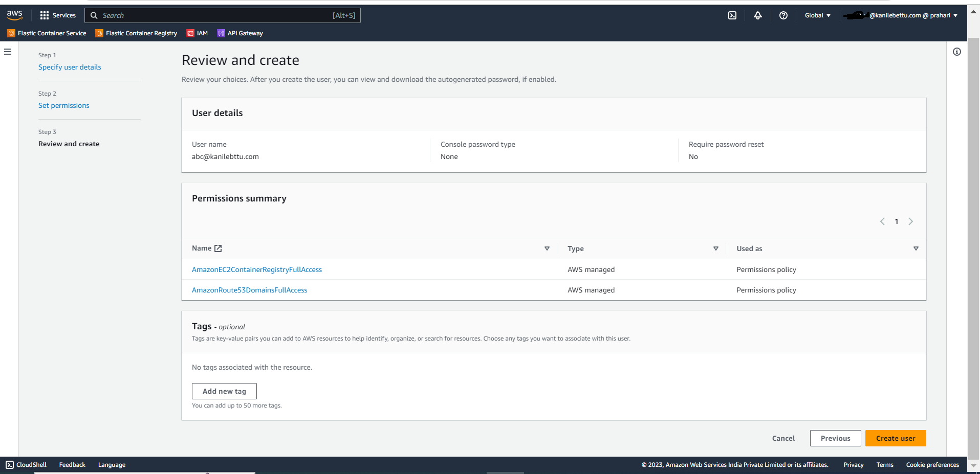Click external link icon beside Name
This screenshot has height=474, width=980.
click(x=218, y=249)
